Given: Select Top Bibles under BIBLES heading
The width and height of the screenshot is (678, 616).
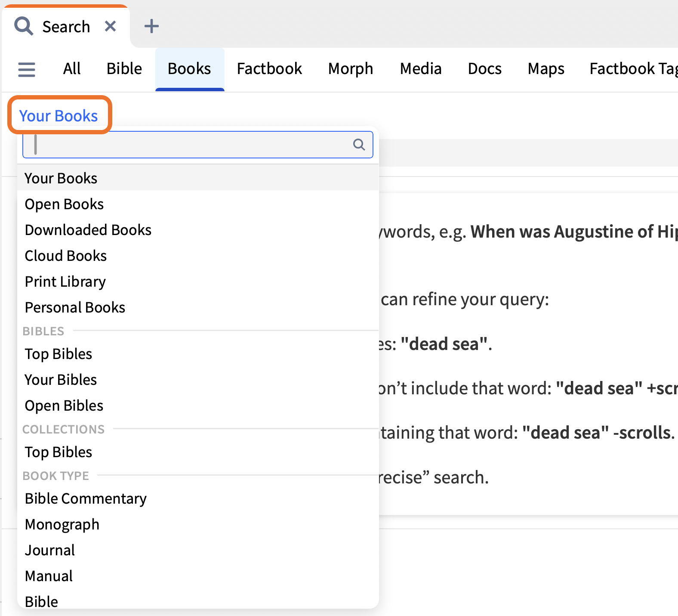Looking at the screenshot, I should point(198,354).
